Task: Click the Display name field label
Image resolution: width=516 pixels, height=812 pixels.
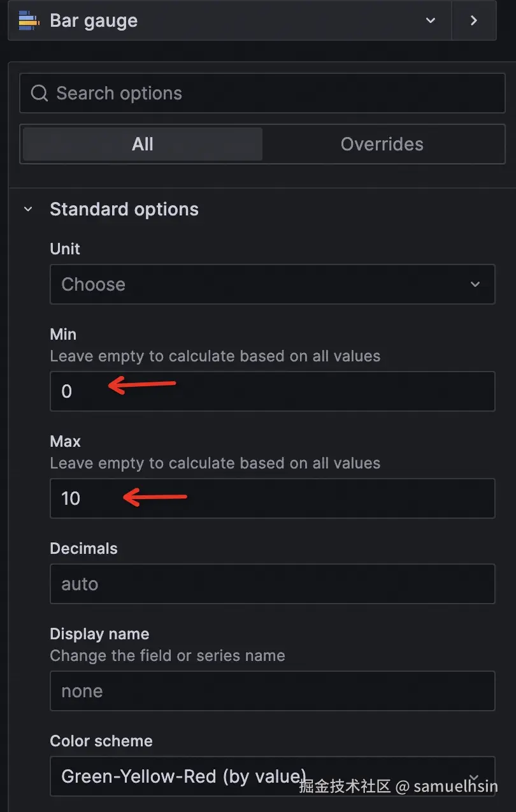Action: point(99,634)
